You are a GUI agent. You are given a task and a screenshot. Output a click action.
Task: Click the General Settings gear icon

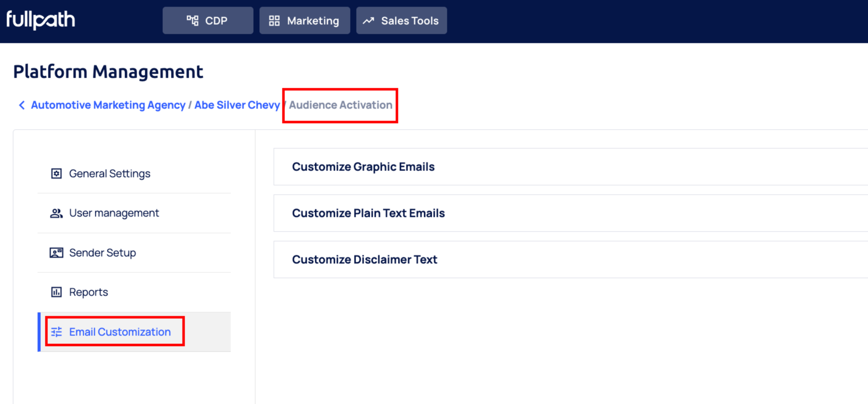[x=56, y=174]
